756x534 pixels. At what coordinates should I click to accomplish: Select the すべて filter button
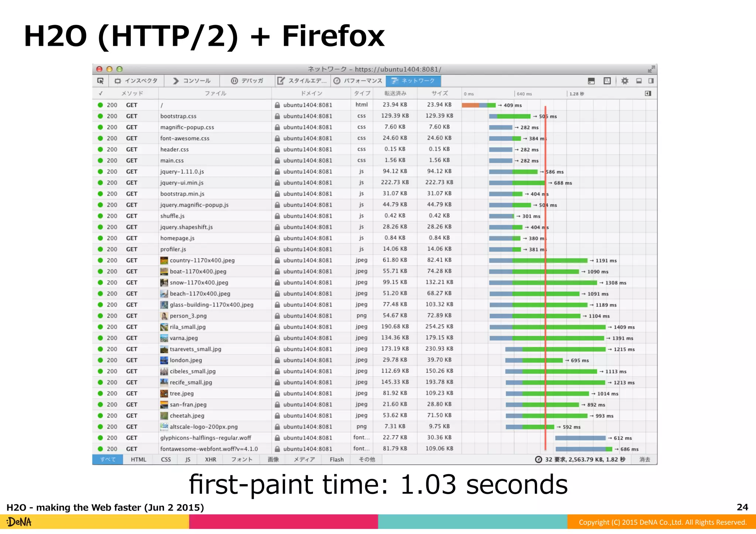tap(108, 459)
